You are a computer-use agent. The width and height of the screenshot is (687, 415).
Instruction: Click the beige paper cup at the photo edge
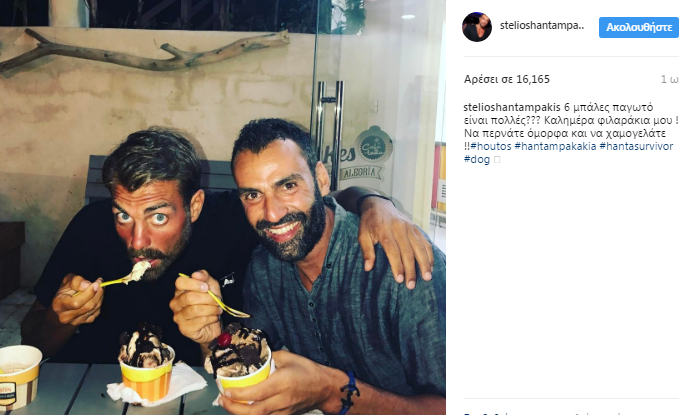19,377
